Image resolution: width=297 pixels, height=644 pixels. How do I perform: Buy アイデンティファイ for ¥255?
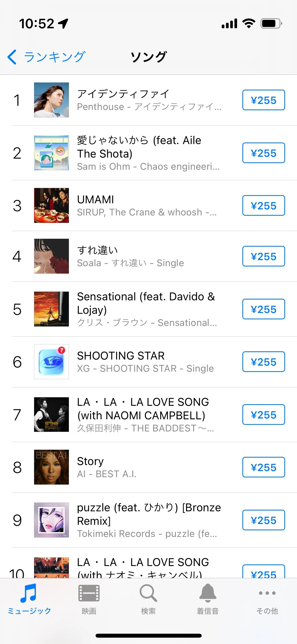(263, 100)
